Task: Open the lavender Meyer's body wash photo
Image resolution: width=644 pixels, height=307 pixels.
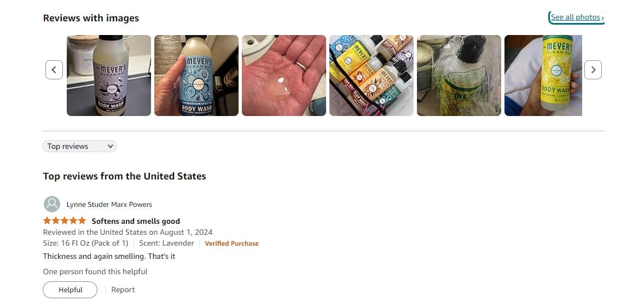Action: coord(109,75)
